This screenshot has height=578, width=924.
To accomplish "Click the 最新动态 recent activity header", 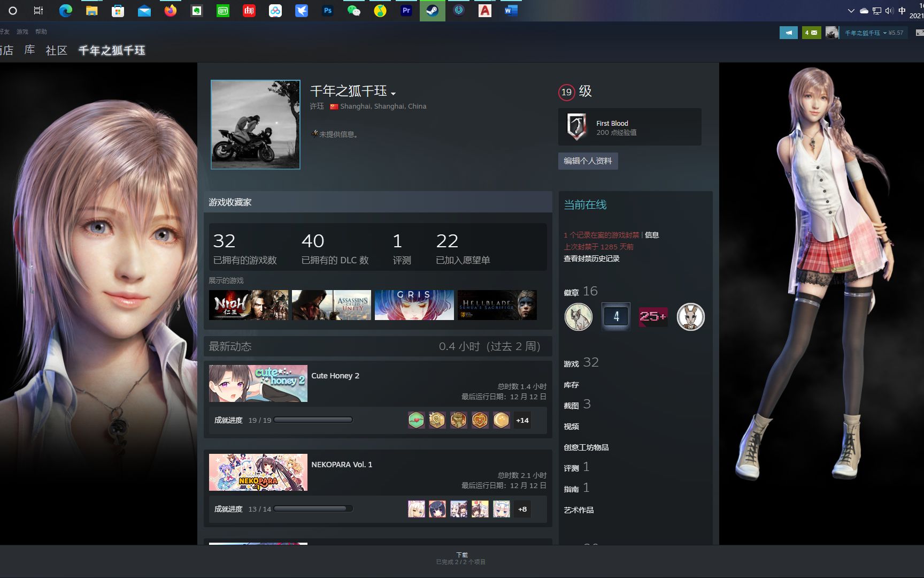I will (x=230, y=346).
